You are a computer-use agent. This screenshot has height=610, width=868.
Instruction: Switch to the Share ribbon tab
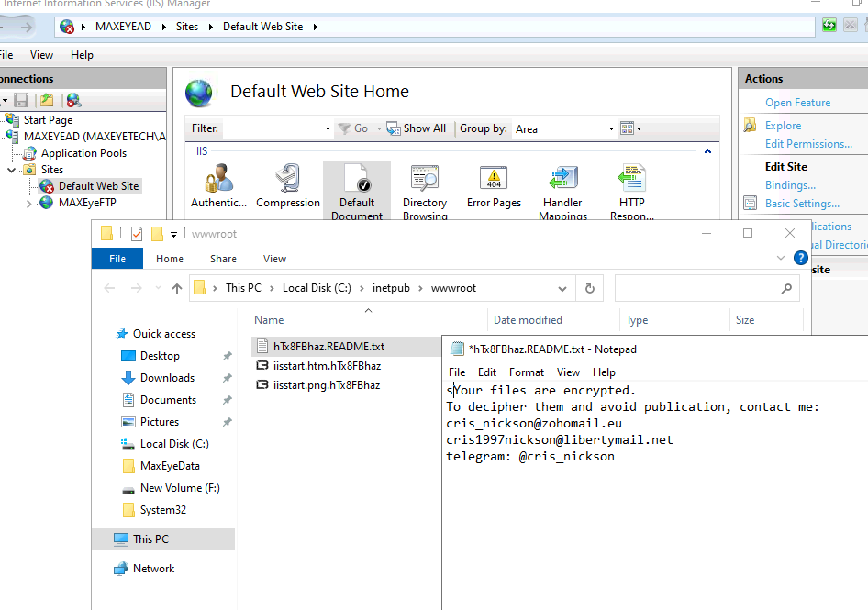tap(223, 259)
